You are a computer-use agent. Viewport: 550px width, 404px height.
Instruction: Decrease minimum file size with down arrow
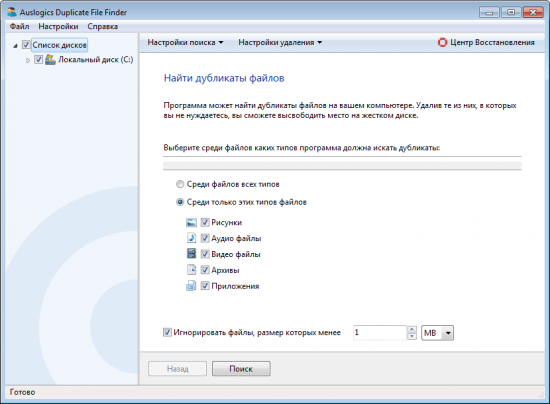pos(412,336)
